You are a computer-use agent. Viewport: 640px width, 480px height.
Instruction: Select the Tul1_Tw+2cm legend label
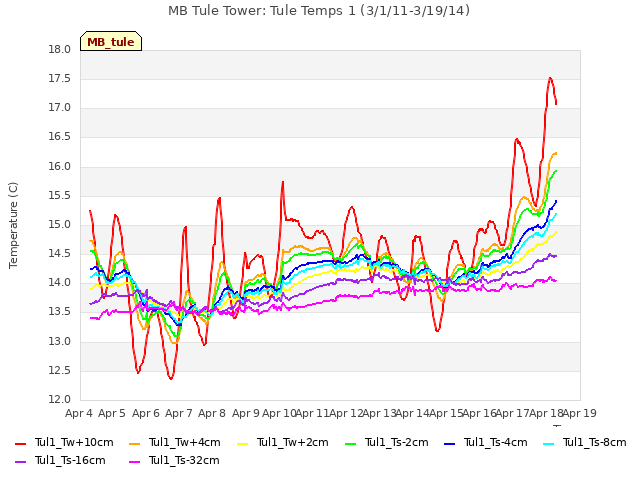coord(293,442)
